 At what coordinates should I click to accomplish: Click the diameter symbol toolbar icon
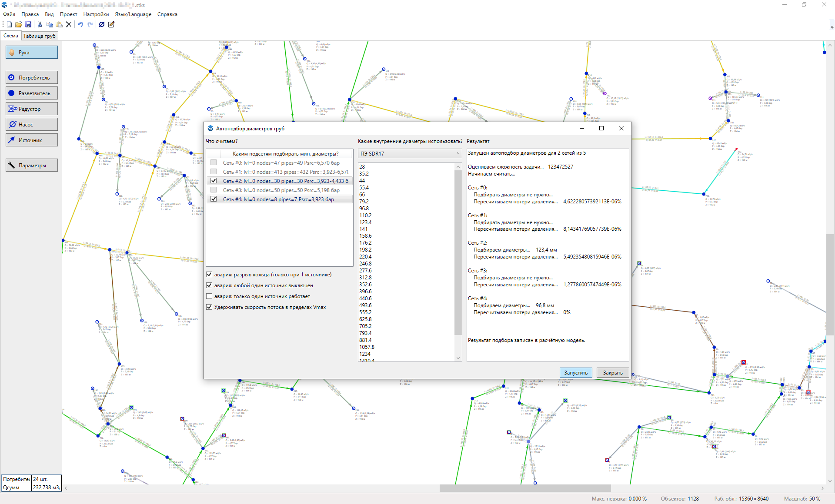(x=102, y=24)
